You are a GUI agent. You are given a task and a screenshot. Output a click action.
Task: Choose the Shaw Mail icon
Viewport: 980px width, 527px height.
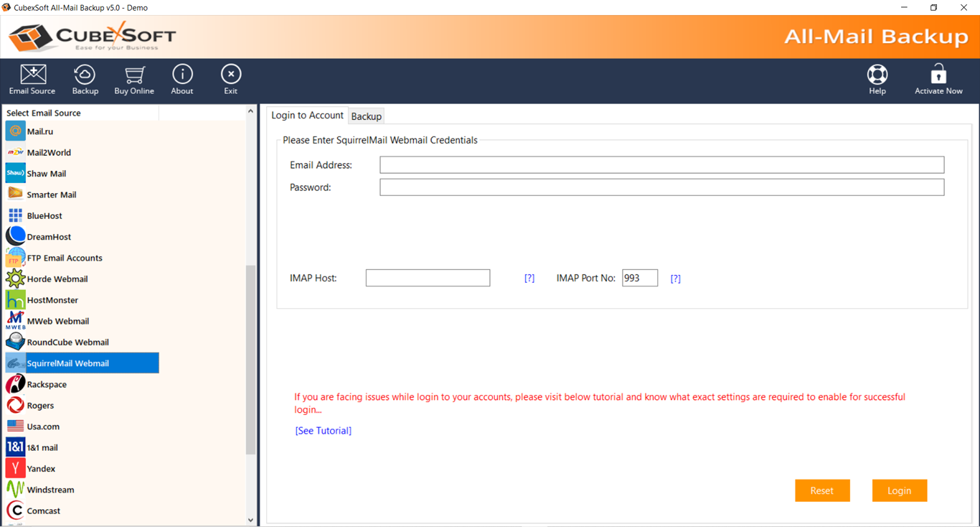point(15,173)
